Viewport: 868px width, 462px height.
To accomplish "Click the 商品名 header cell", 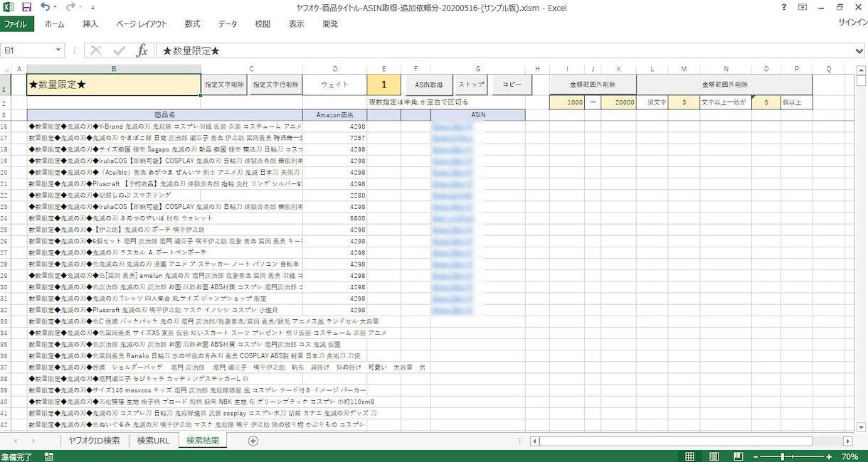I will point(164,115).
